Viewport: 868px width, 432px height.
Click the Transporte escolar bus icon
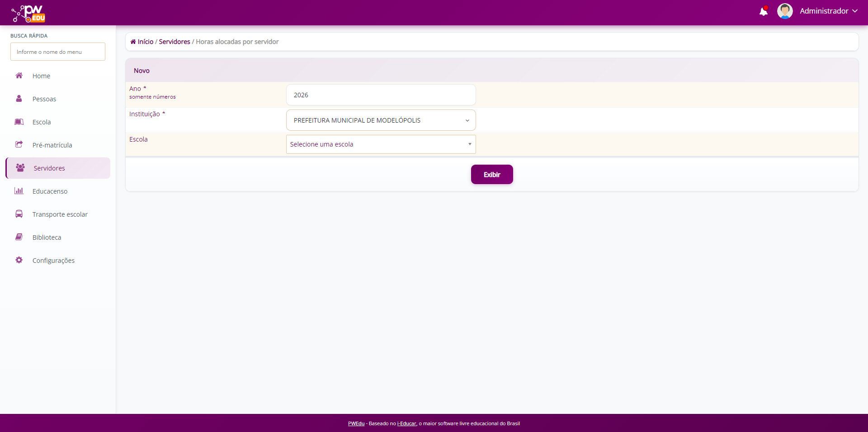pyautogui.click(x=19, y=214)
